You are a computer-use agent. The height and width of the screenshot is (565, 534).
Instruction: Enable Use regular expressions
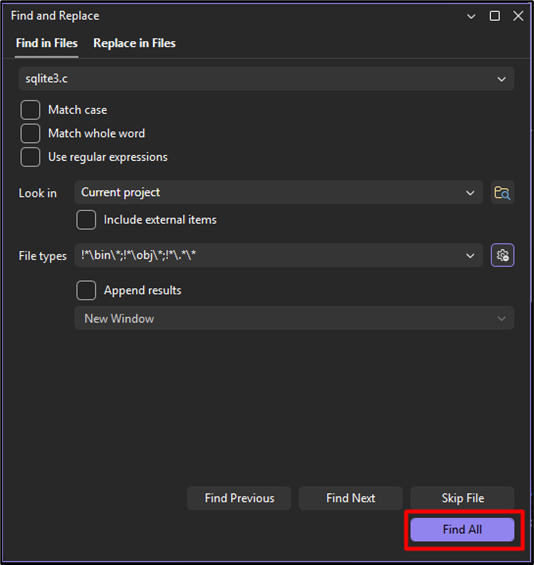[x=30, y=157]
